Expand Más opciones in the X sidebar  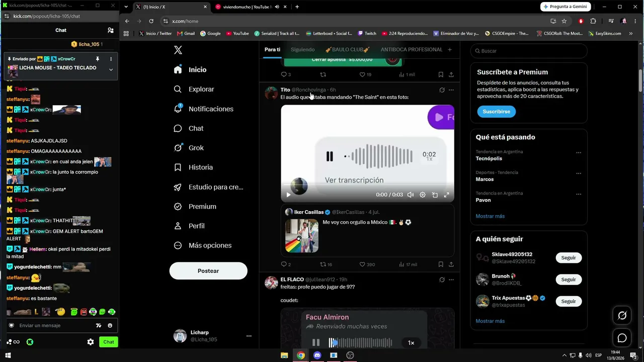[x=202, y=245]
